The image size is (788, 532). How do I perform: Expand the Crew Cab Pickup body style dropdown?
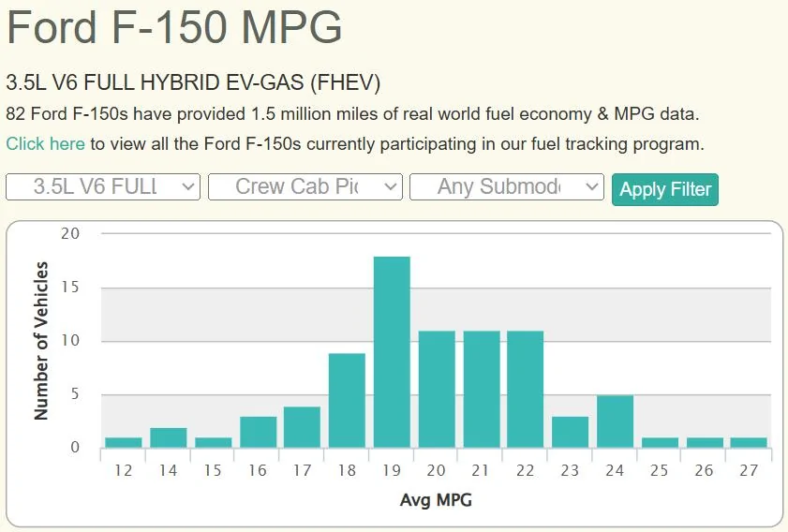click(305, 186)
